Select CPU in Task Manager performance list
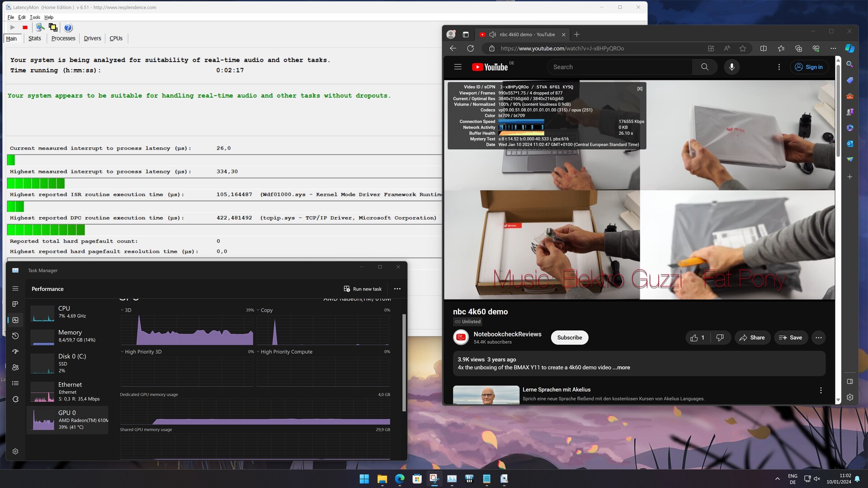Viewport: 868px width, 488px height. point(68,312)
